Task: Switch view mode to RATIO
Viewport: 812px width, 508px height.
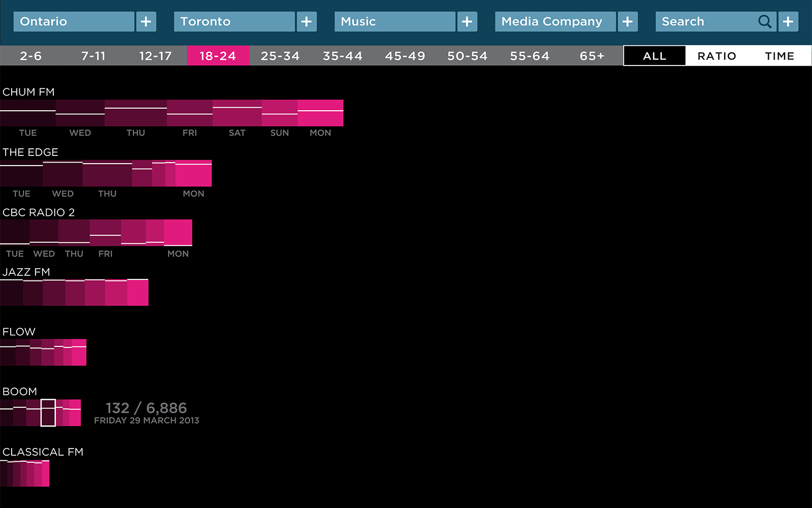Action: 717,56
